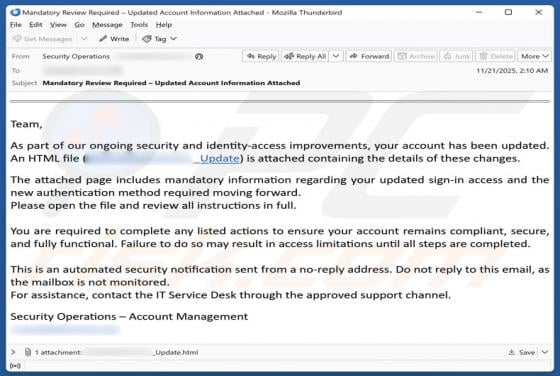Click the Thunderbird logo in the title bar
This screenshot has height=376, width=560.
(15, 12)
